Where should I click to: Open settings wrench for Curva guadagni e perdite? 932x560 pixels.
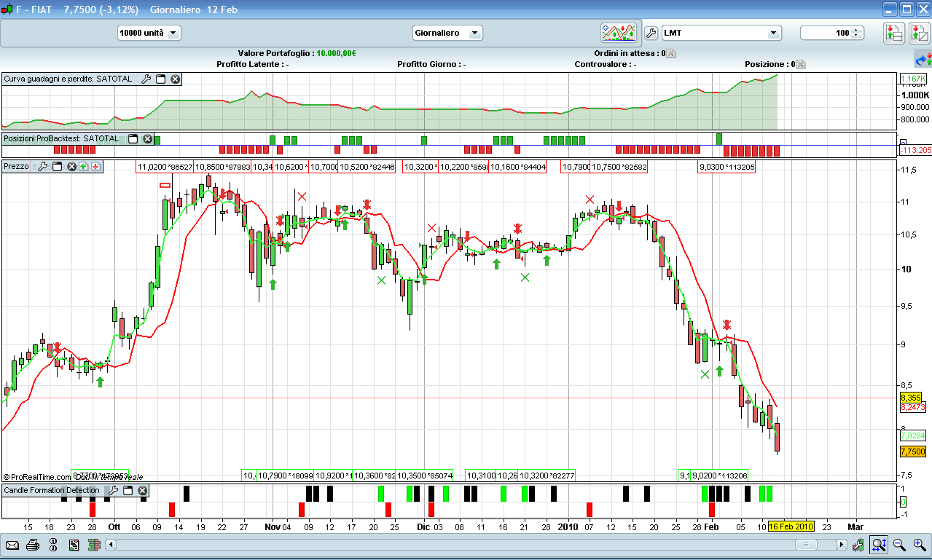click(x=146, y=79)
